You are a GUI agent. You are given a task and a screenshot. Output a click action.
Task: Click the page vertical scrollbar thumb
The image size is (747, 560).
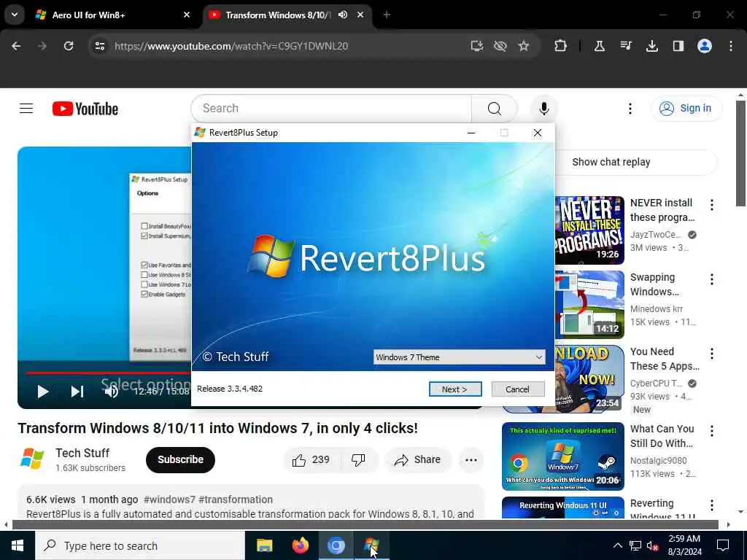[x=740, y=153]
